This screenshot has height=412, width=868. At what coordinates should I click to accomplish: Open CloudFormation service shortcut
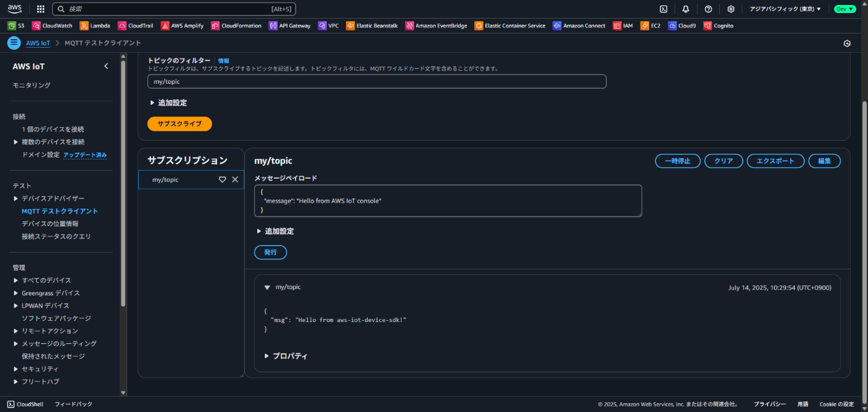pyautogui.click(x=236, y=26)
